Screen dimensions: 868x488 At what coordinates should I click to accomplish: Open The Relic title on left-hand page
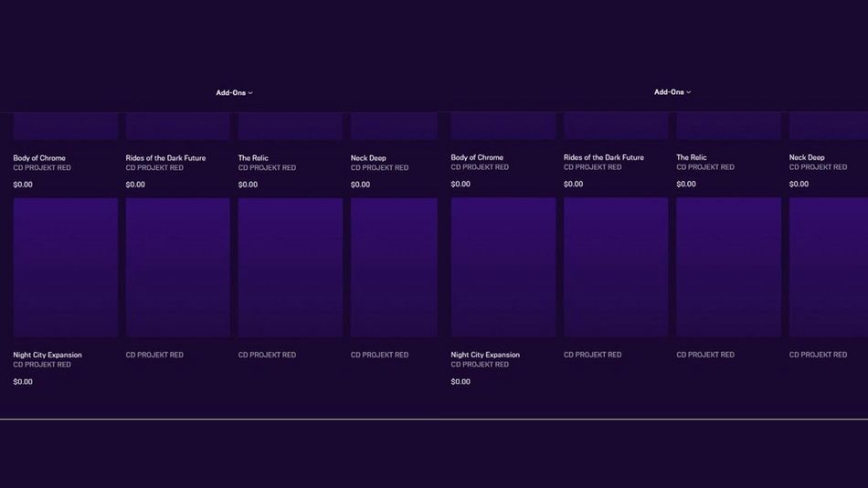[x=253, y=158]
